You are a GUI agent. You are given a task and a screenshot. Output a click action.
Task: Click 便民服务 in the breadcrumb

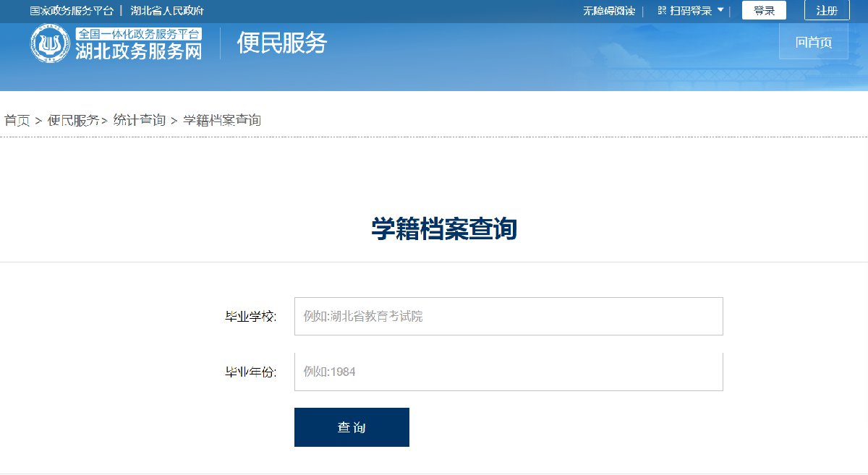click(x=74, y=121)
